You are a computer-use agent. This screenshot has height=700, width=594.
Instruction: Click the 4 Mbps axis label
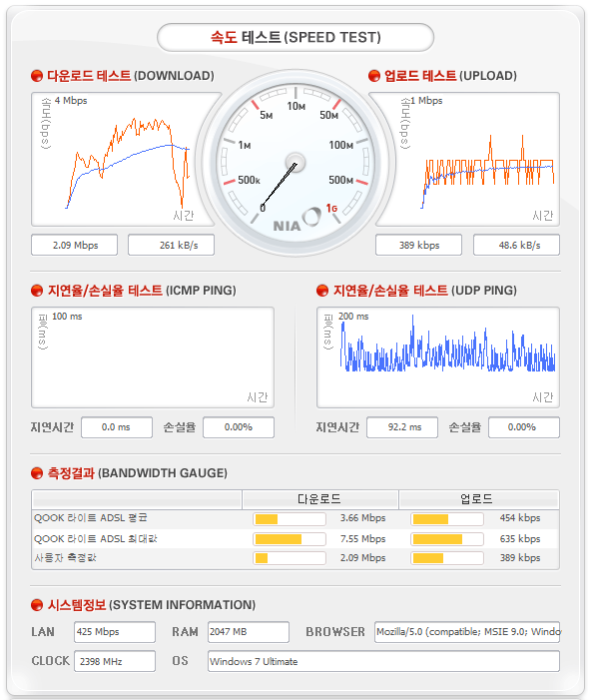coord(71,101)
